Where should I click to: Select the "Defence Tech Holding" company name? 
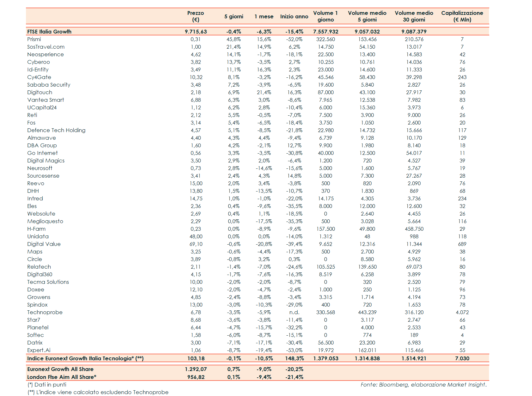56,130
